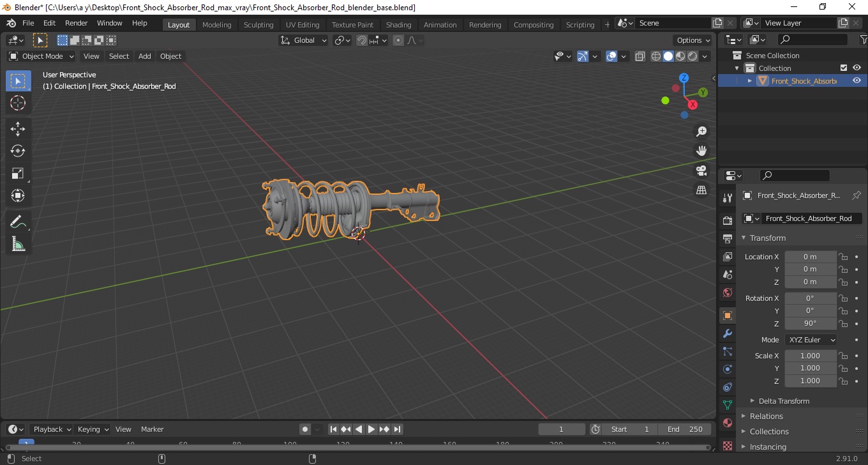This screenshot has width=868, height=465.
Task: Open the Object Data properties tab
Action: coord(727,405)
